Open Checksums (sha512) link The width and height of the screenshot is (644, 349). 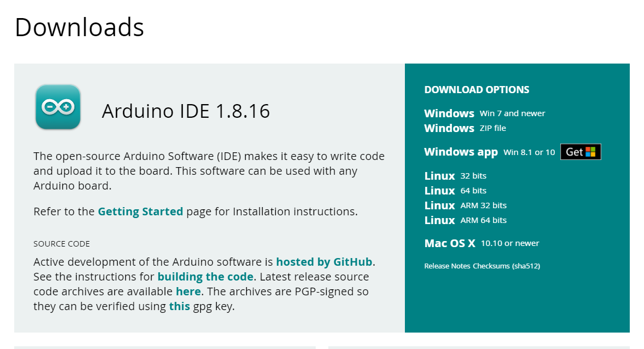coord(507,266)
